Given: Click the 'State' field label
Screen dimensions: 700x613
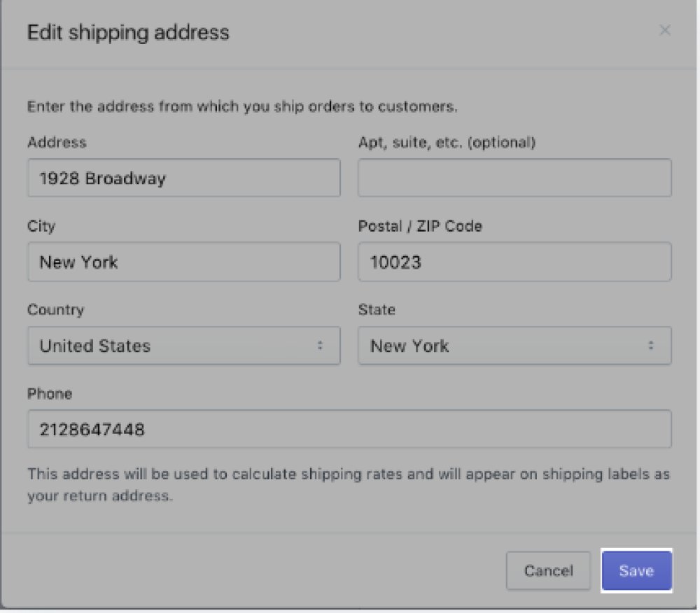Looking at the screenshot, I should point(377,309).
